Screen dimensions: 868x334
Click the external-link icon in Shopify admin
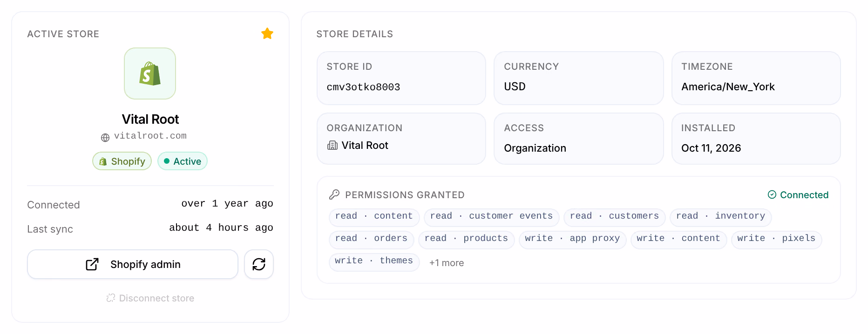click(x=92, y=264)
